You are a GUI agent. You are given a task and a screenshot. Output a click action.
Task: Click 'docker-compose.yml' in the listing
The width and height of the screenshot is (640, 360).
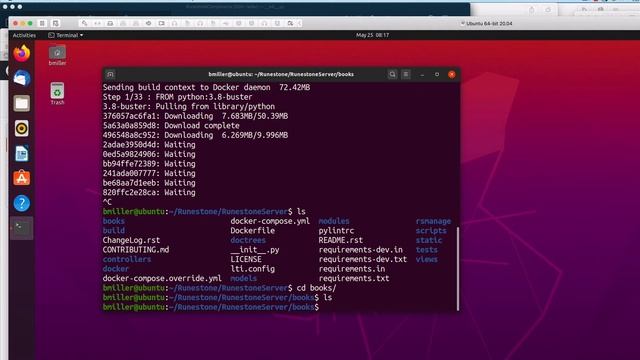(x=270, y=221)
